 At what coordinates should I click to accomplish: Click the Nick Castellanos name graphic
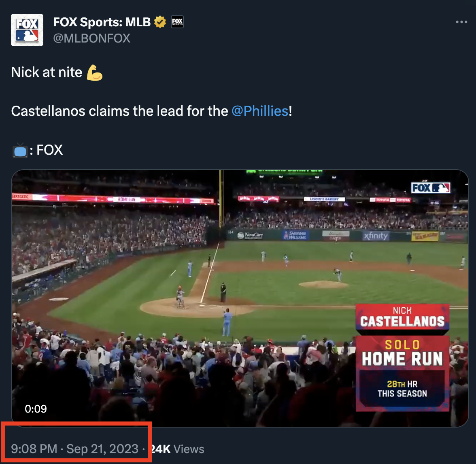(x=402, y=317)
